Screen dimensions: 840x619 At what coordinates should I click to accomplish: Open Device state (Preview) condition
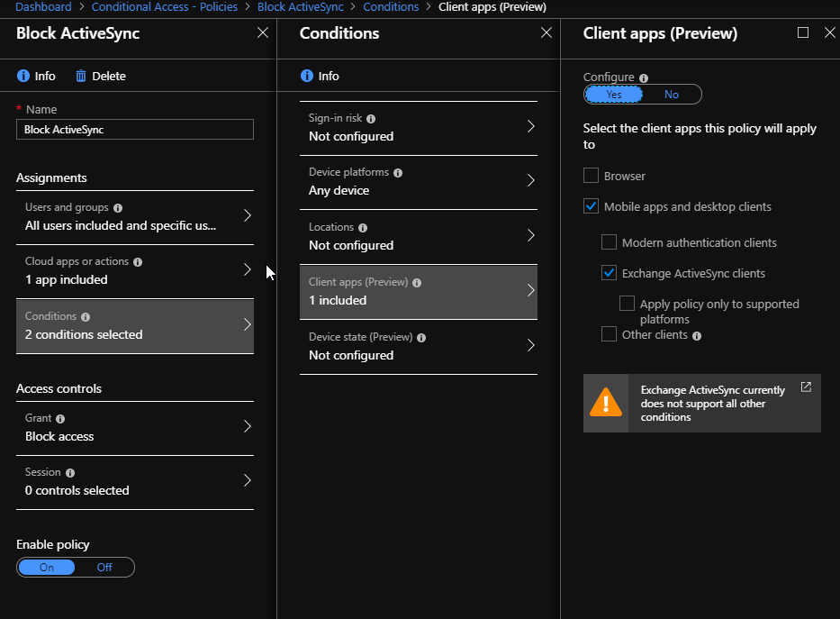(x=419, y=347)
